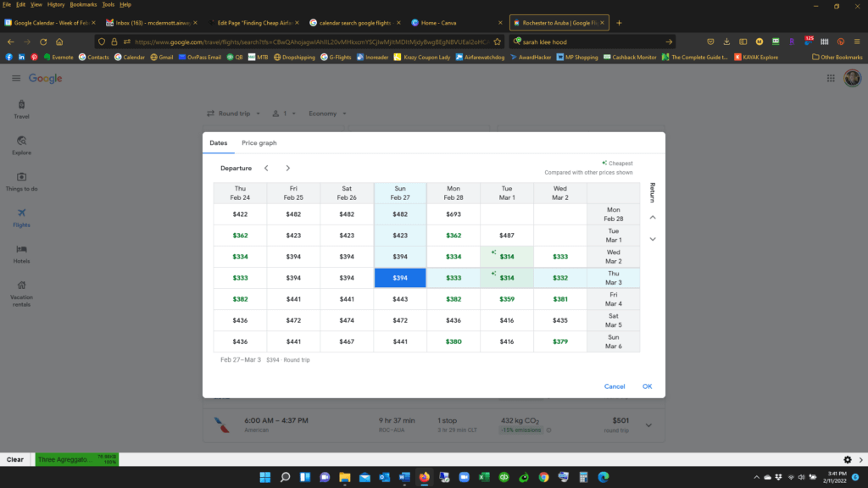Open Windows taskbar search
Screen dimensions: 868x488
point(285,477)
